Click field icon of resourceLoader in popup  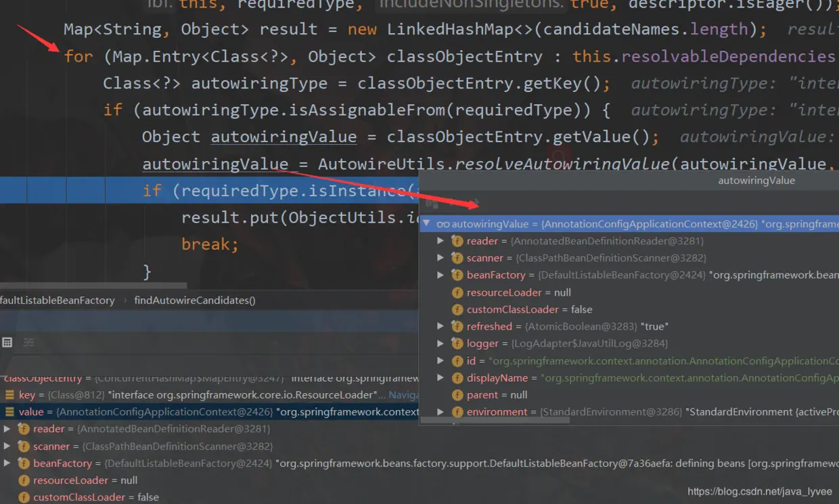[x=457, y=292]
